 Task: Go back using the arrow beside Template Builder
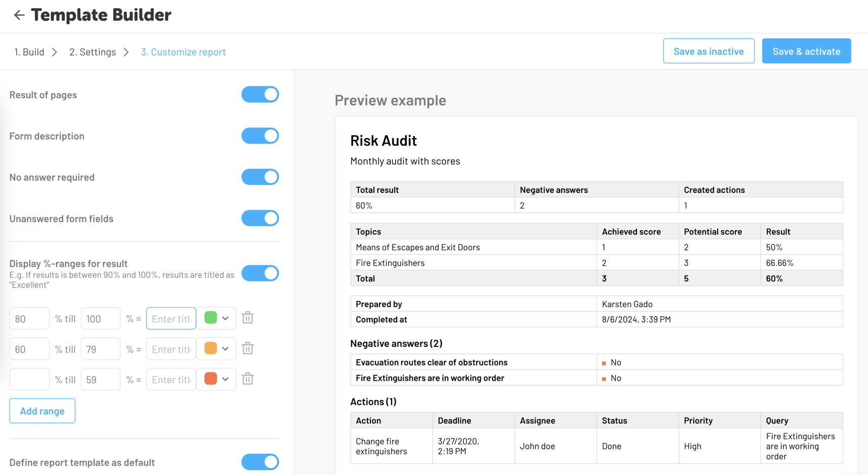pyautogui.click(x=19, y=15)
